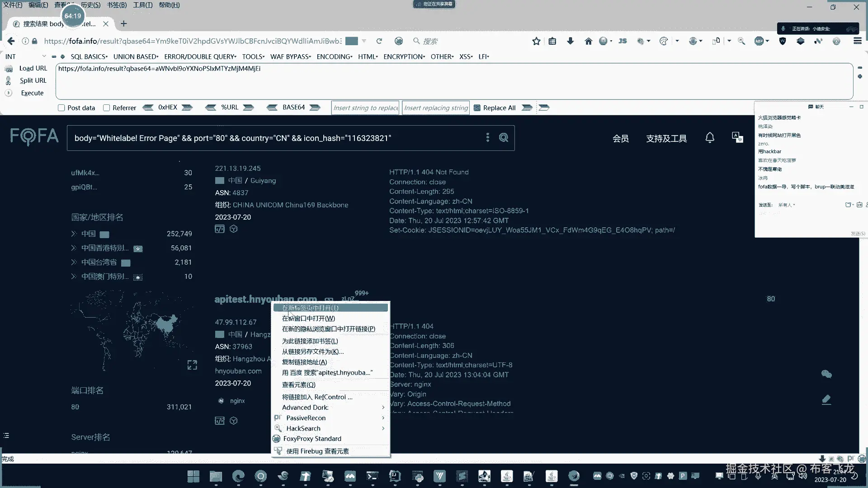868x488 pixels.
Task: Expand the 中国 country ranking entry
Action: (74, 234)
